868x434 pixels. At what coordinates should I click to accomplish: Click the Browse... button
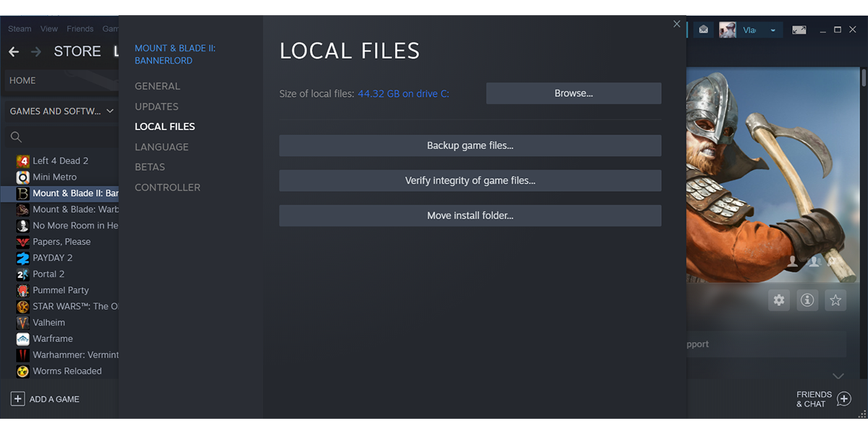pyautogui.click(x=574, y=93)
